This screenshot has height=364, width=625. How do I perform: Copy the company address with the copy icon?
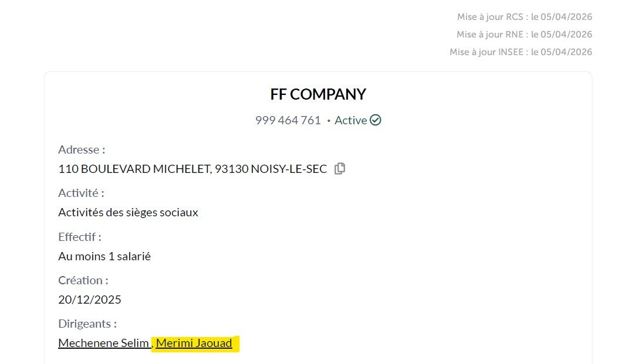340,168
